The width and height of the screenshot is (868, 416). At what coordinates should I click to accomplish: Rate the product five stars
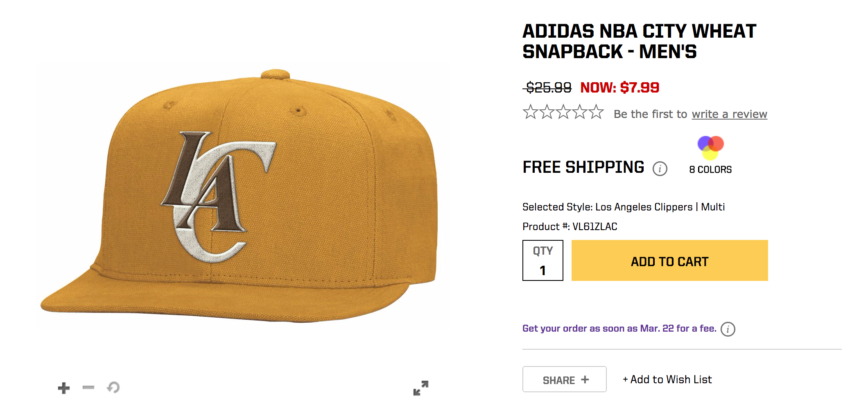pos(596,112)
